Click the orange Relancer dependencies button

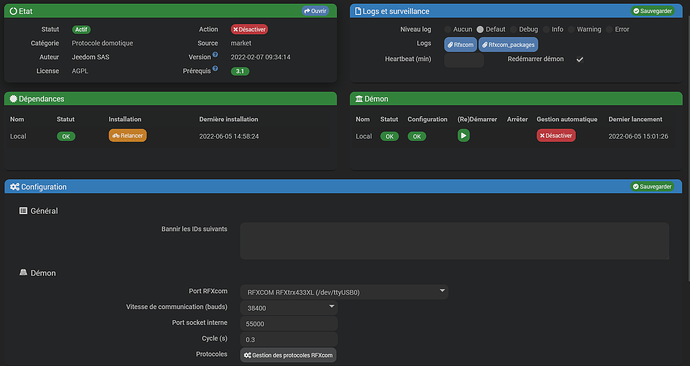point(128,135)
